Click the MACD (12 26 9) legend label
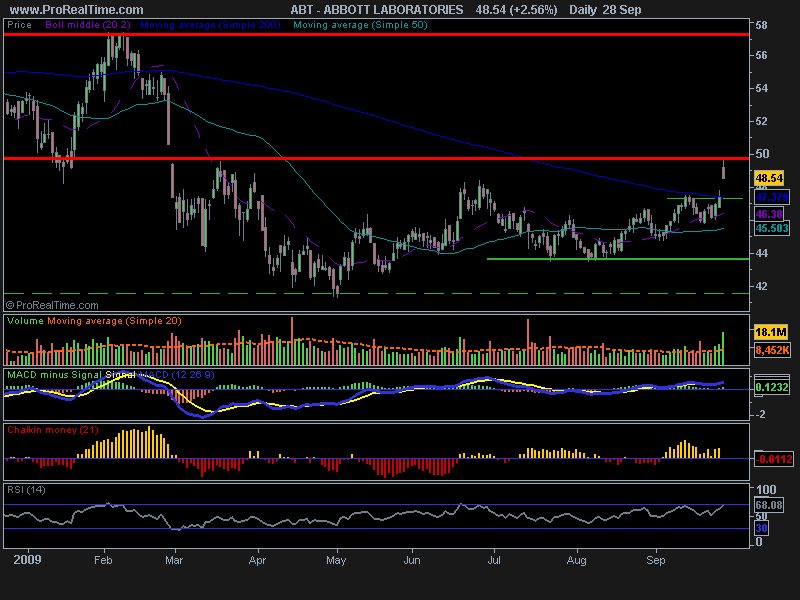800x600 pixels. [x=178, y=375]
